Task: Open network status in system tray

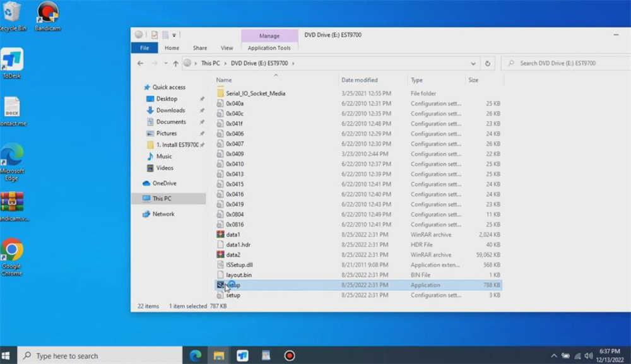Action: pyautogui.click(x=577, y=356)
